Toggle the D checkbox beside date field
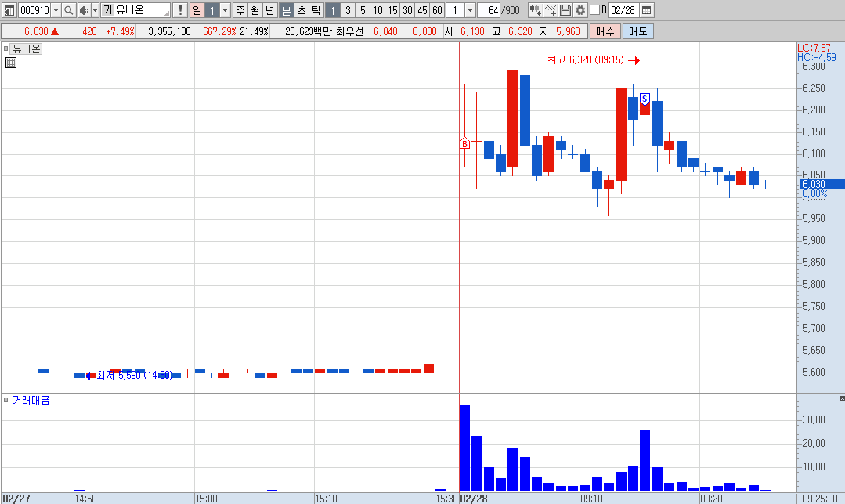This screenshot has height=504, width=845. pyautogui.click(x=594, y=10)
